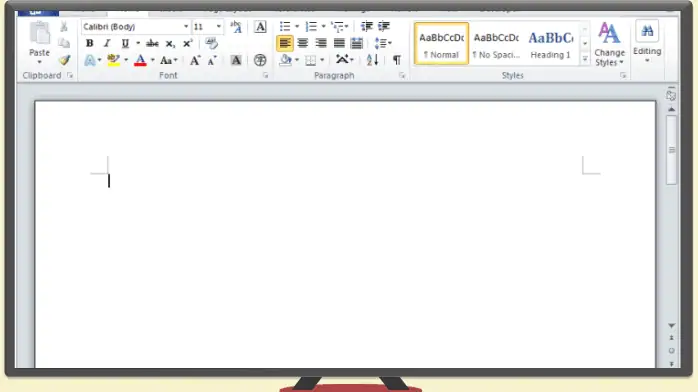Insert a bulleted list
The width and height of the screenshot is (698, 392).
click(x=285, y=27)
